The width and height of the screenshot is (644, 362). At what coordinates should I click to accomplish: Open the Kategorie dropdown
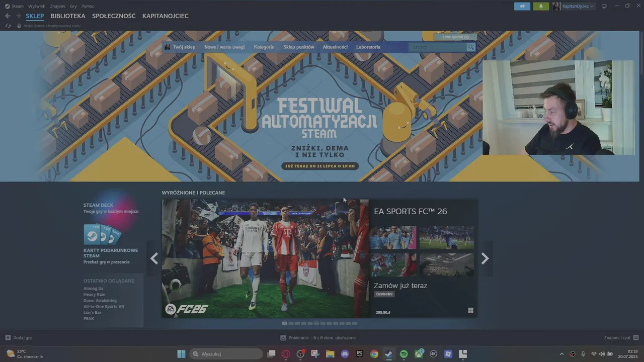(x=264, y=47)
